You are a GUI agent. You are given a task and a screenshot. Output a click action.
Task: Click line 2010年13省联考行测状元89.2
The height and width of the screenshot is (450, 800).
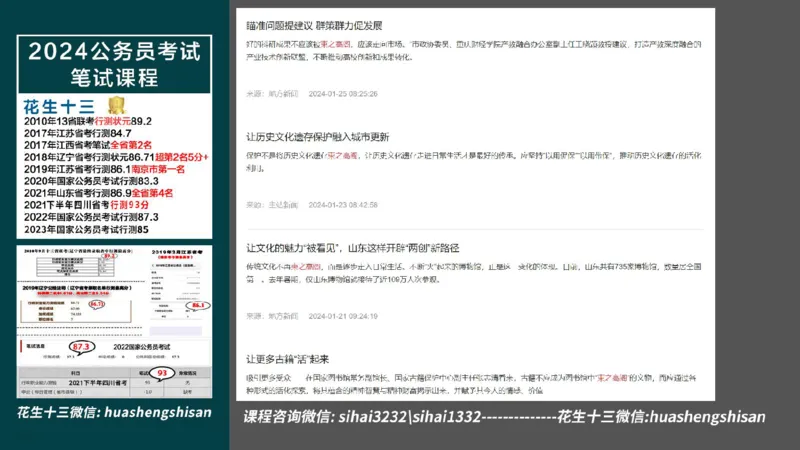88,121
